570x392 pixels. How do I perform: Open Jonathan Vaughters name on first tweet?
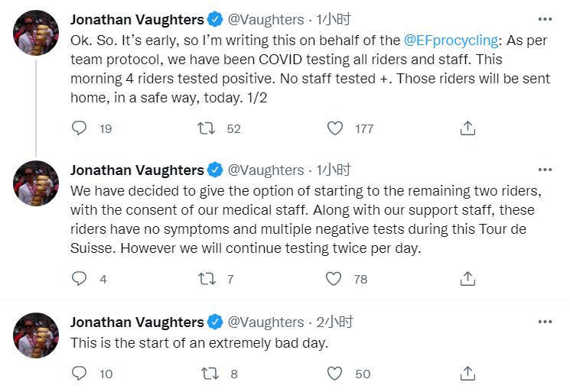click(137, 20)
